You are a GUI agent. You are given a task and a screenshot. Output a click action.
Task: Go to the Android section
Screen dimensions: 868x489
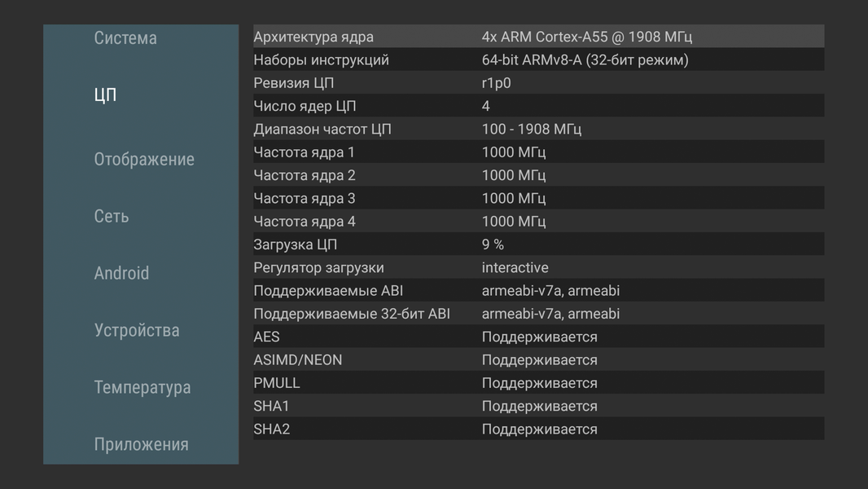pos(121,274)
